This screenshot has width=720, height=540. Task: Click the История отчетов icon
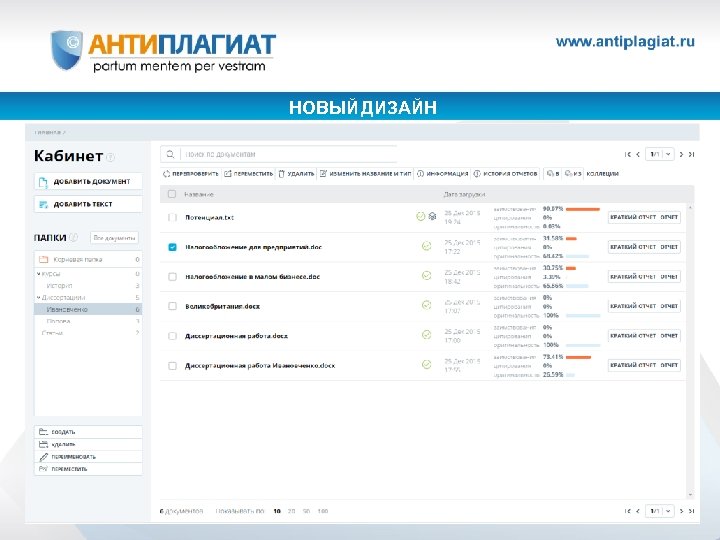[477, 174]
